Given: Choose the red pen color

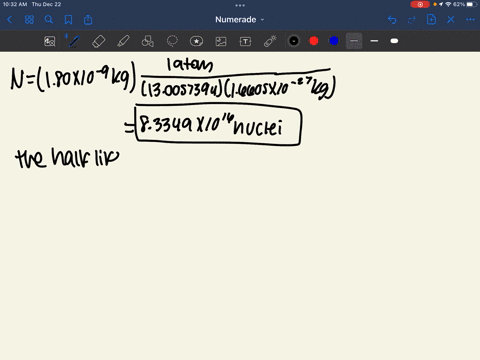Looking at the screenshot, I should point(314,41).
